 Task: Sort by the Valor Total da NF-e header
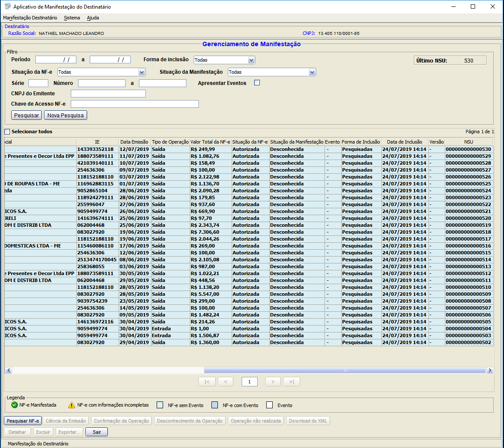[210, 142]
